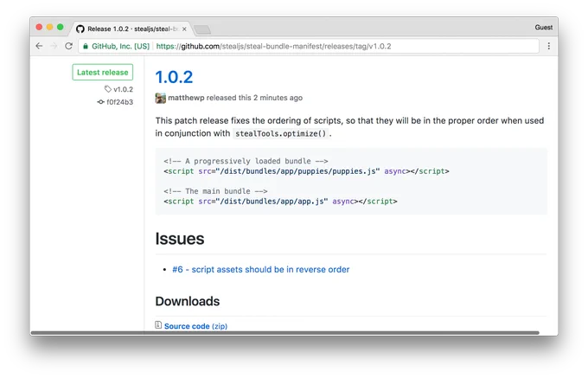Click the Issues heading

pyautogui.click(x=180, y=239)
